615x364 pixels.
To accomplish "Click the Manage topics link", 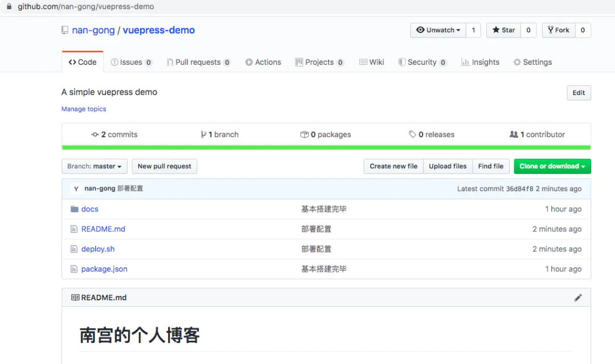I will pyautogui.click(x=84, y=109).
